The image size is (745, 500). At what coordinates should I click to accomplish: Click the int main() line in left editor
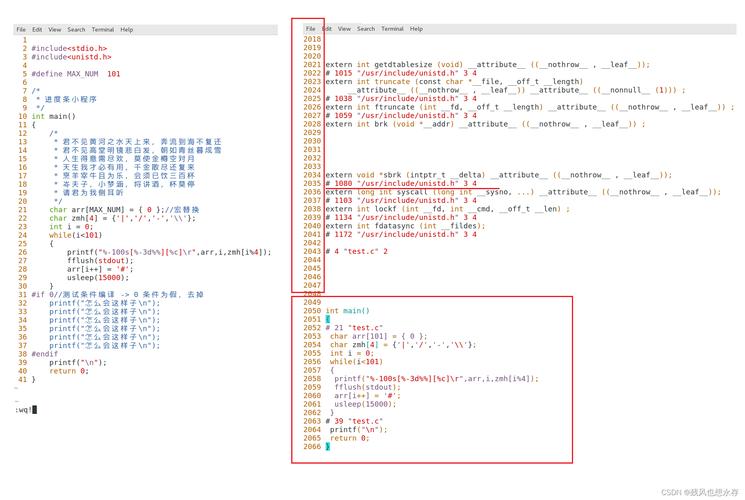pyautogui.click(x=54, y=116)
